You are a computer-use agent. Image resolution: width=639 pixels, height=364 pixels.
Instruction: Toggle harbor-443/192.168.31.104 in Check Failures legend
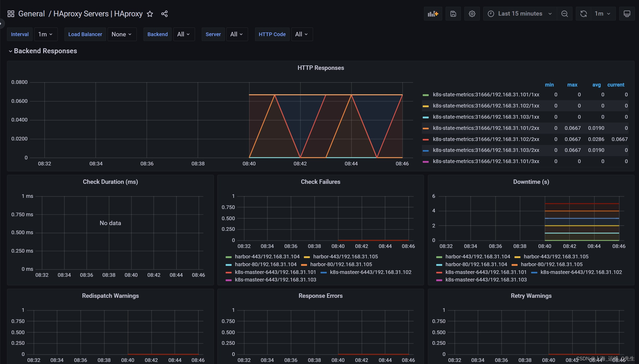(x=267, y=257)
